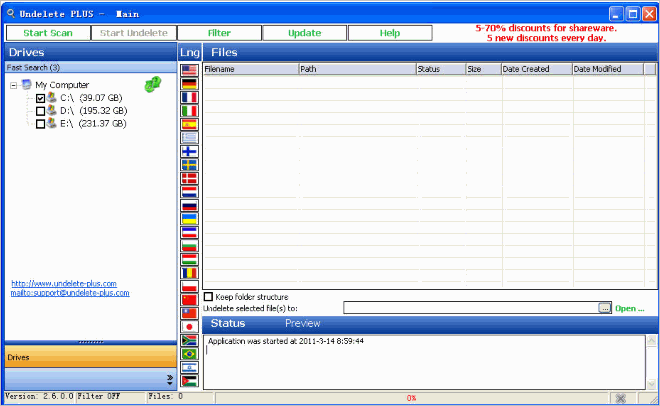Choose the Hungarian flag language
The height and width of the screenshot is (406, 660).
click(189, 259)
